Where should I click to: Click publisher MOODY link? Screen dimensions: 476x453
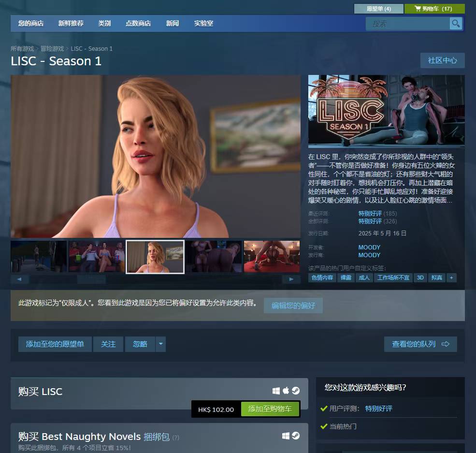pyautogui.click(x=370, y=255)
